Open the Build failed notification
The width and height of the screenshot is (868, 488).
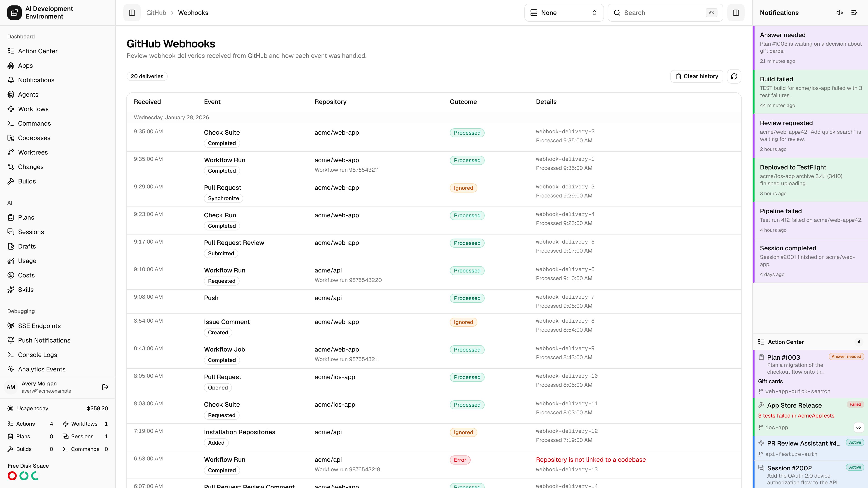810,92
